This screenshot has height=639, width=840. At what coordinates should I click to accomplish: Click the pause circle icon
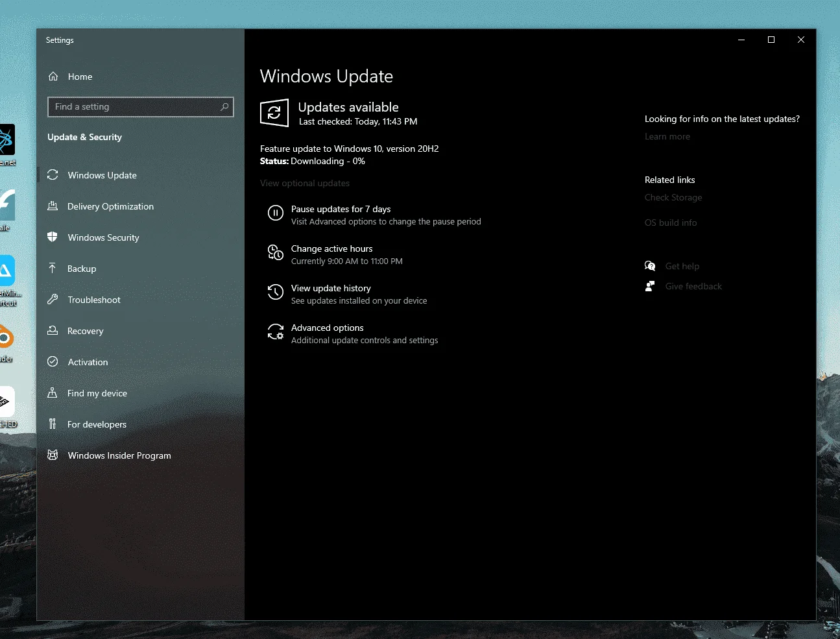click(x=276, y=213)
